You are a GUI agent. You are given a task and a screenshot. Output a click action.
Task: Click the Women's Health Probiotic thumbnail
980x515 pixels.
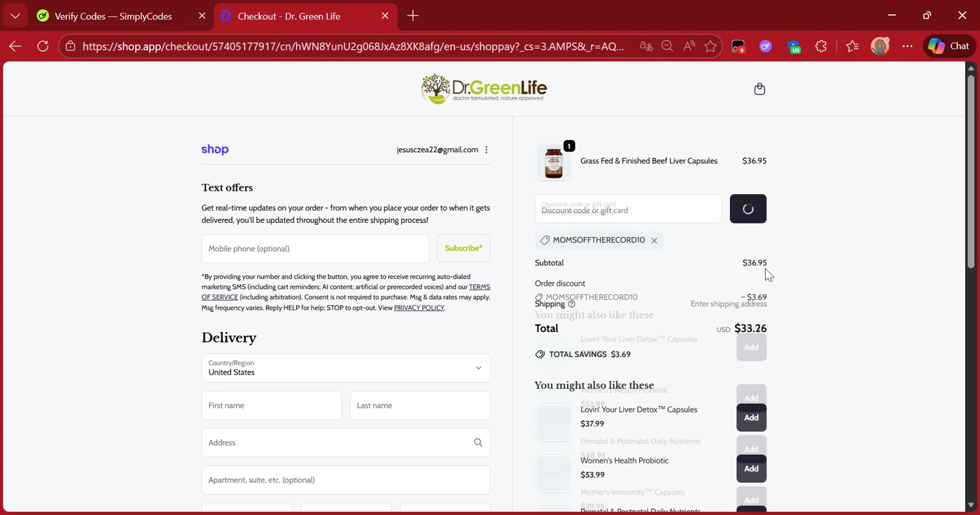tap(553, 473)
